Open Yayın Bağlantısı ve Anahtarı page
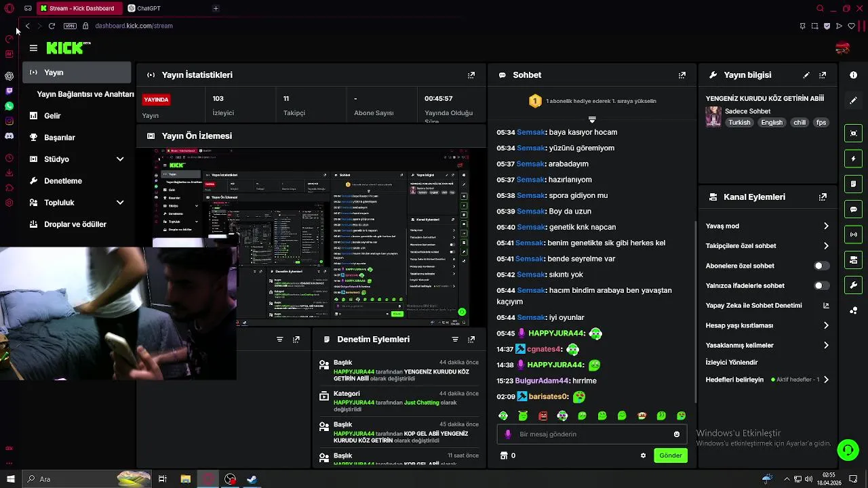868x488 pixels. click(x=85, y=94)
